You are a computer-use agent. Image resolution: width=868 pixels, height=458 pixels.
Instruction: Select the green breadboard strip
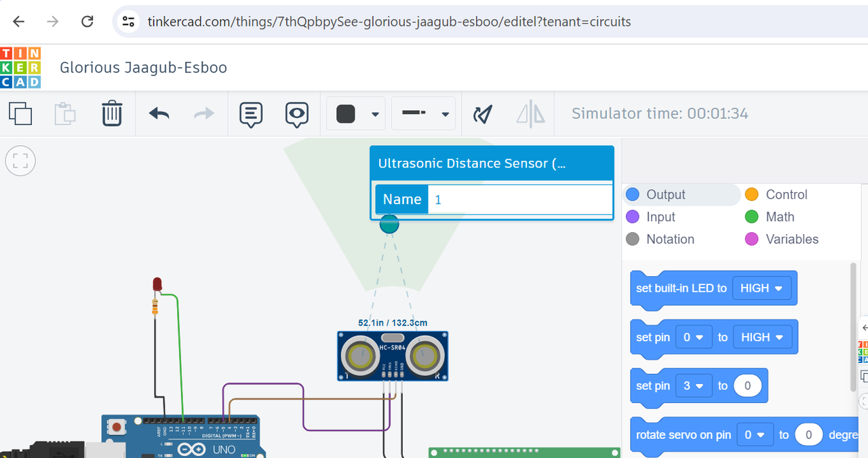(x=525, y=453)
